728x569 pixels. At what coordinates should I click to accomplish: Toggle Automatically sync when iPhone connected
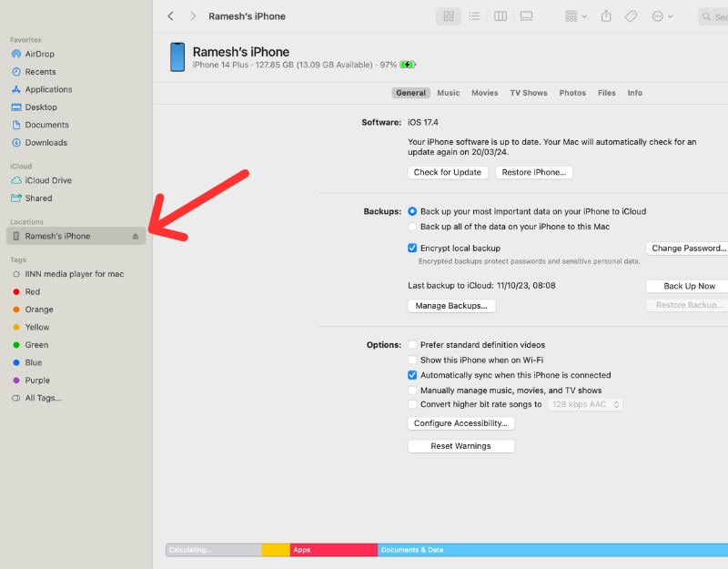(x=412, y=375)
